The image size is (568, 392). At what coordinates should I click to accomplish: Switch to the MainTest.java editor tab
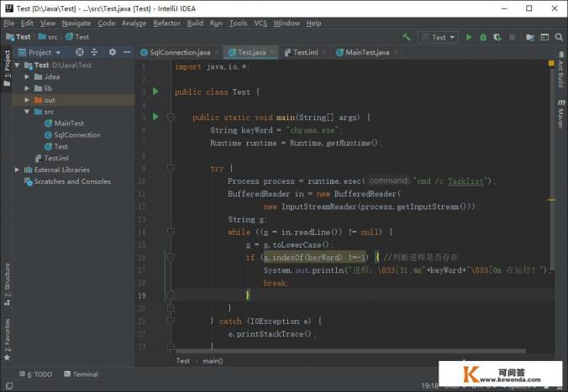tap(367, 52)
